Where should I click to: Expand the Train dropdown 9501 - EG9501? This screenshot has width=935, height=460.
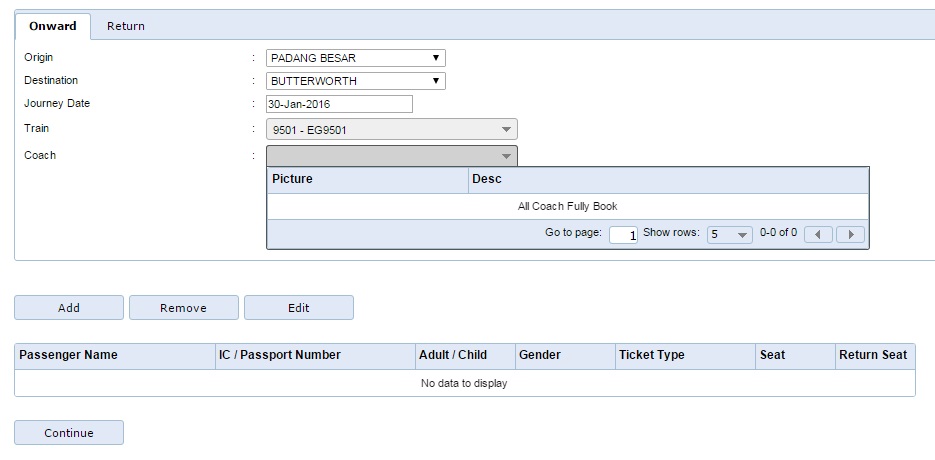pyautogui.click(x=391, y=129)
